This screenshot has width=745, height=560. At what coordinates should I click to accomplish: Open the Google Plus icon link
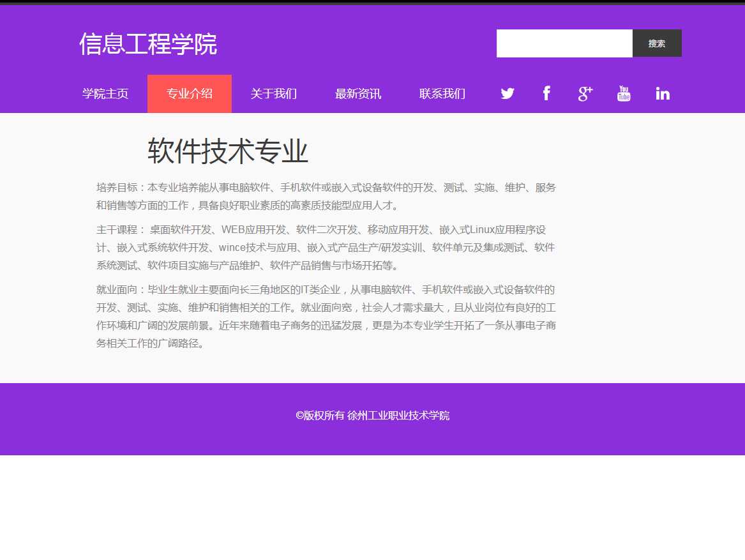click(x=585, y=94)
